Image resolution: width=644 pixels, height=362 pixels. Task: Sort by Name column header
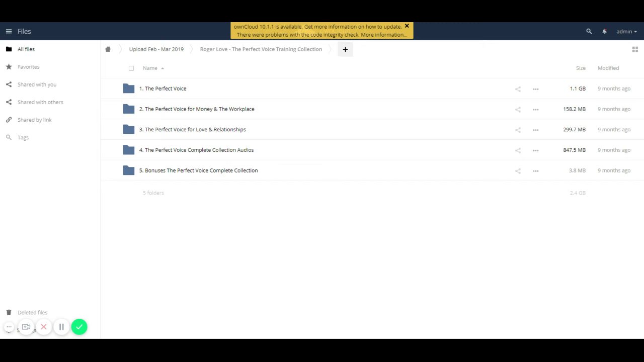(x=150, y=68)
